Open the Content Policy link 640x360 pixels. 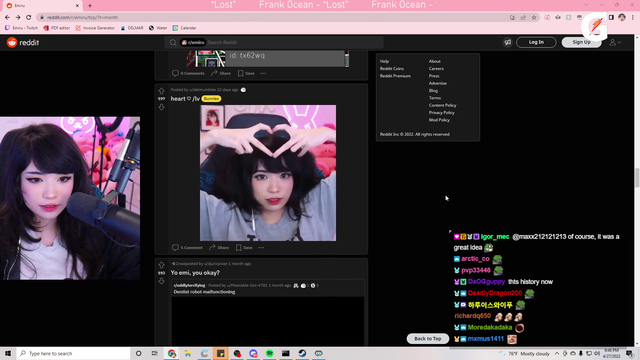point(442,105)
